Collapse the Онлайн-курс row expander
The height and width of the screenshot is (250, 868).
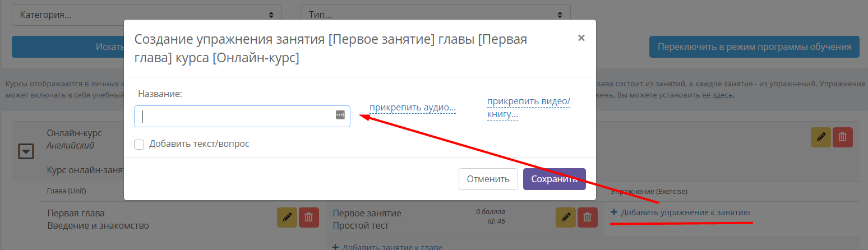(26, 151)
